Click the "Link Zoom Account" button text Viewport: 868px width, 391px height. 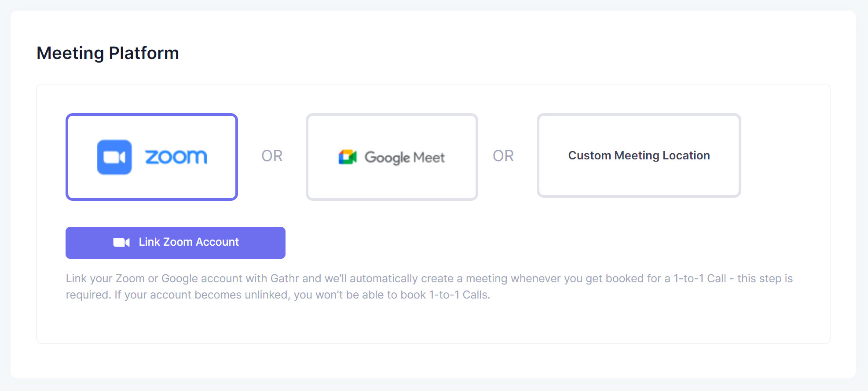189,242
